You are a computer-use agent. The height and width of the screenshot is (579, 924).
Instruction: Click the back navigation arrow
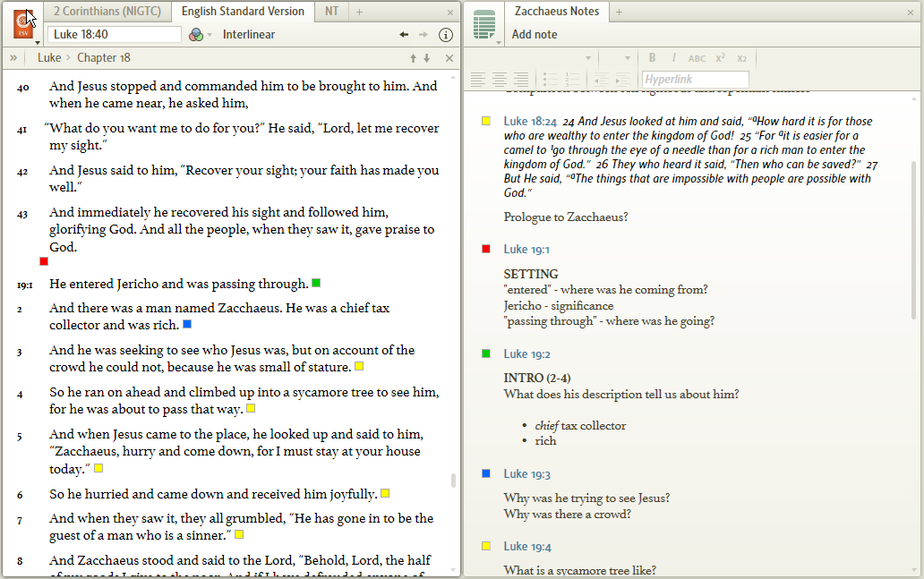(x=404, y=35)
